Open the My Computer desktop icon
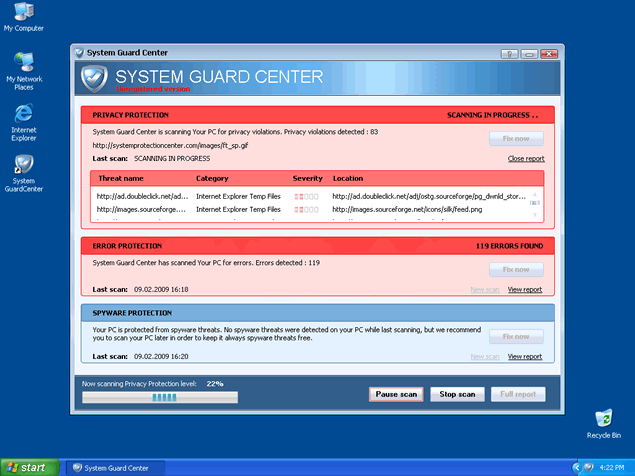 point(23,14)
